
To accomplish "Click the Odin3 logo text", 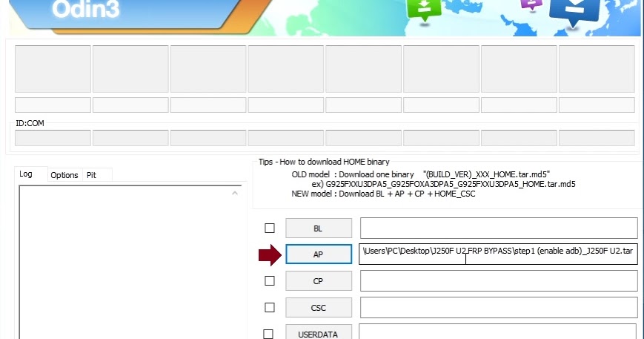I will pyautogui.click(x=85, y=9).
